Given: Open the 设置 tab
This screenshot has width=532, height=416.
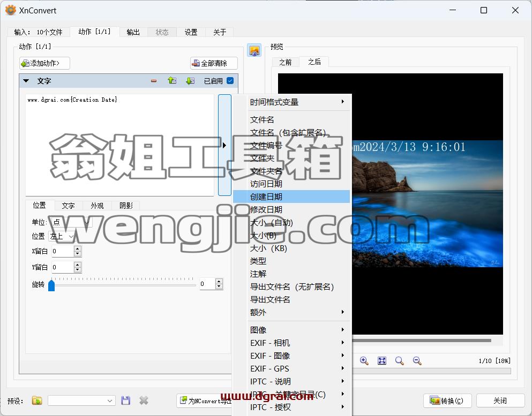Looking at the screenshot, I should (x=191, y=32).
